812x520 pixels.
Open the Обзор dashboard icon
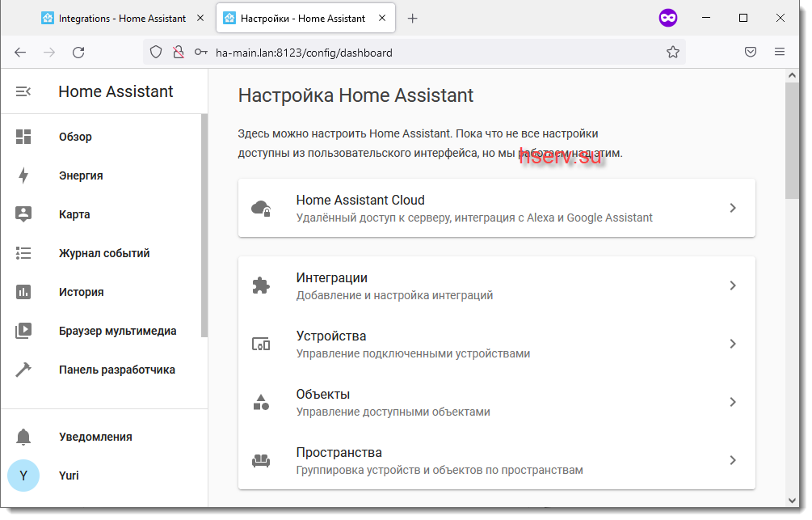point(23,137)
